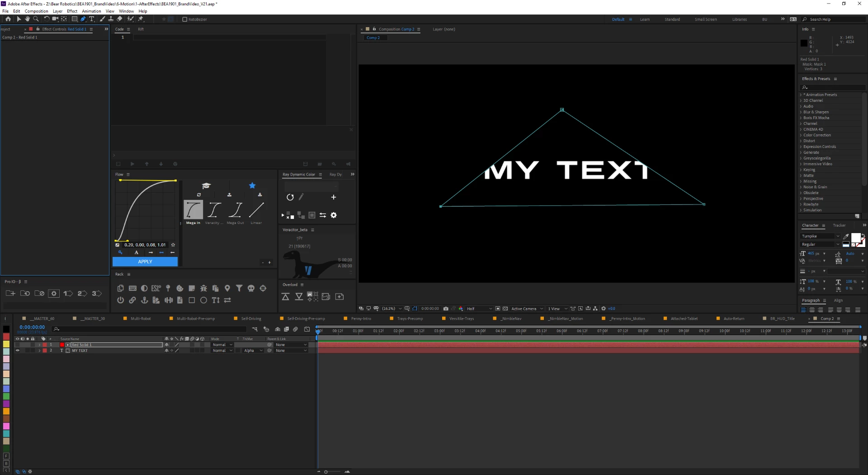
Task: Select the Eraser tool
Action: point(119,19)
